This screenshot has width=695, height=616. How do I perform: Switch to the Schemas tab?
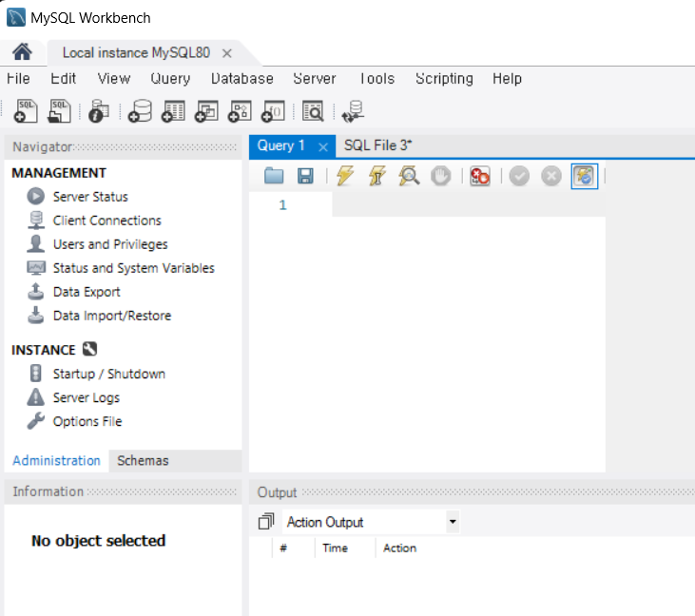tap(143, 460)
